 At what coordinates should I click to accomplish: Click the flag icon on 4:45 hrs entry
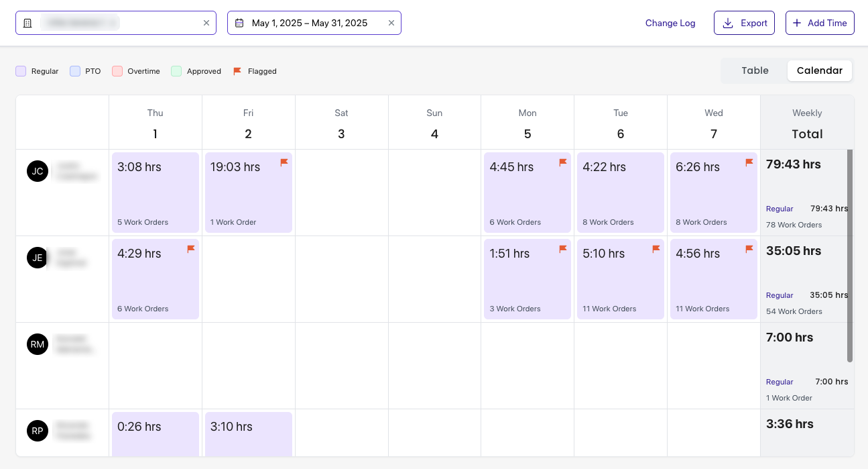coord(563,162)
